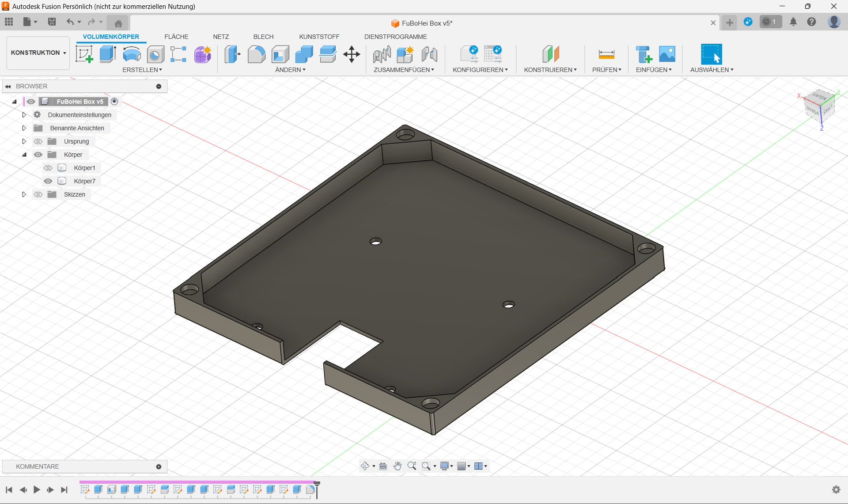Step back one timeline feature
848x504 pixels.
[x=23, y=489]
